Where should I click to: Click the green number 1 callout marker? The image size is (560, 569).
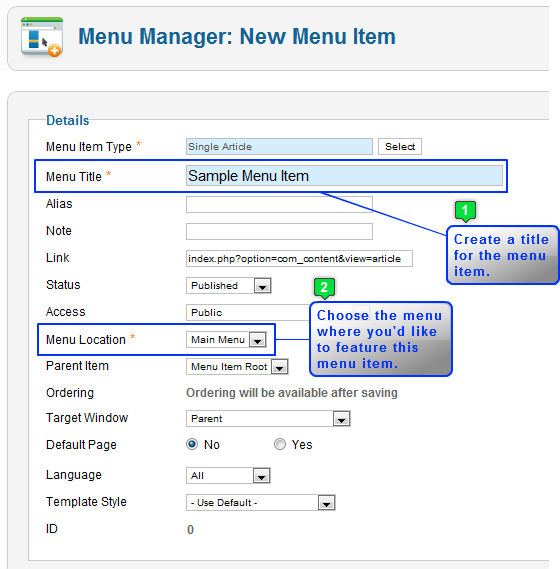click(x=465, y=211)
